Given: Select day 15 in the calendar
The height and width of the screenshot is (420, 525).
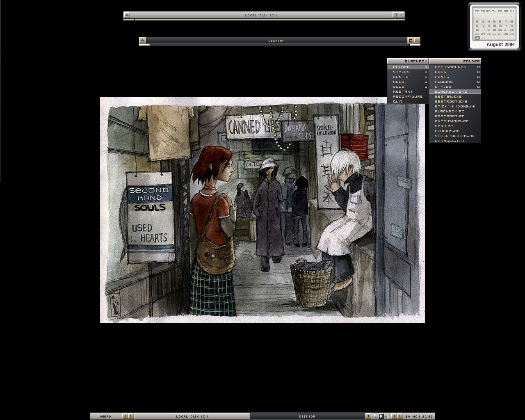Looking at the screenshot, I should pos(512,25).
